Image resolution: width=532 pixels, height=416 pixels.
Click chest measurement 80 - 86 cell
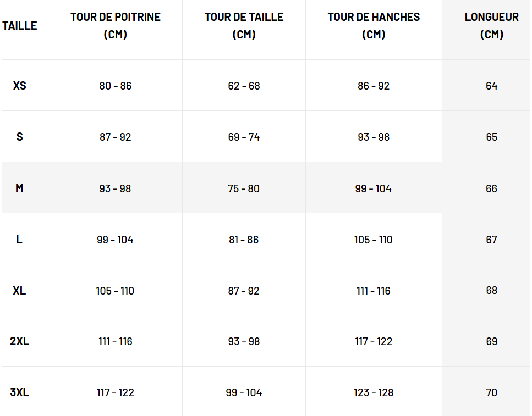[116, 86]
